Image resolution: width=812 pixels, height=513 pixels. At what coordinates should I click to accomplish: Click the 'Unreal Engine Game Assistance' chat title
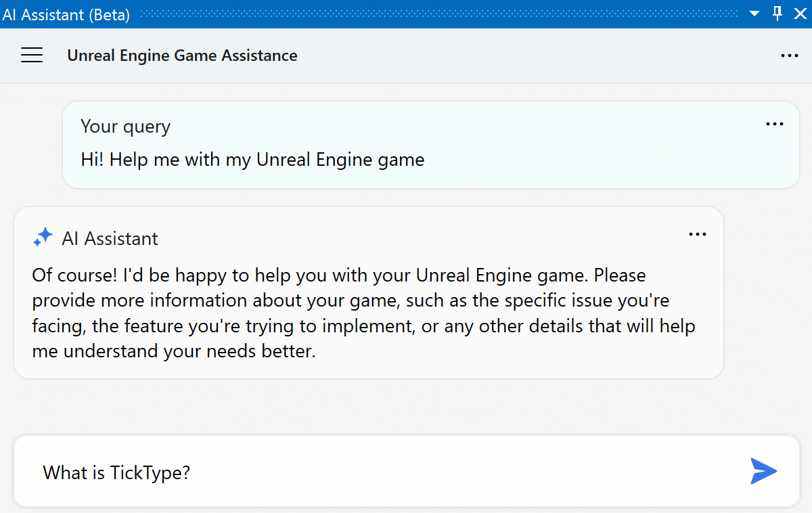pyautogui.click(x=182, y=55)
